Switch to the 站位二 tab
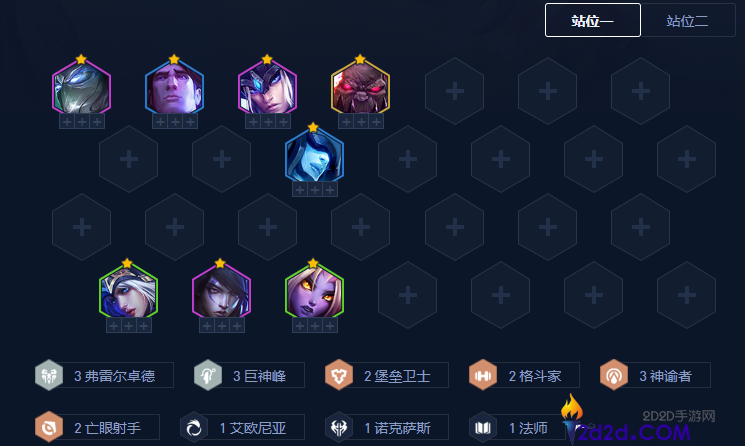 (x=688, y=20)
